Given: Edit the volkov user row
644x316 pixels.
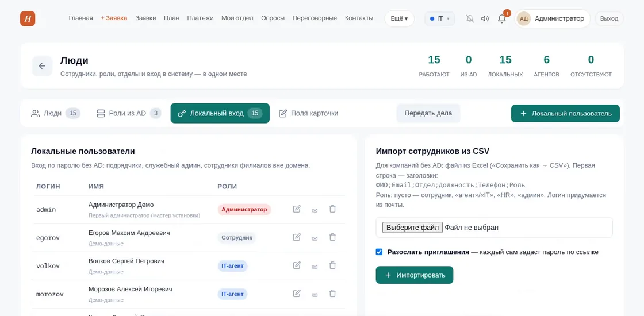Looking at the screenshot, I should click(297, 265).
